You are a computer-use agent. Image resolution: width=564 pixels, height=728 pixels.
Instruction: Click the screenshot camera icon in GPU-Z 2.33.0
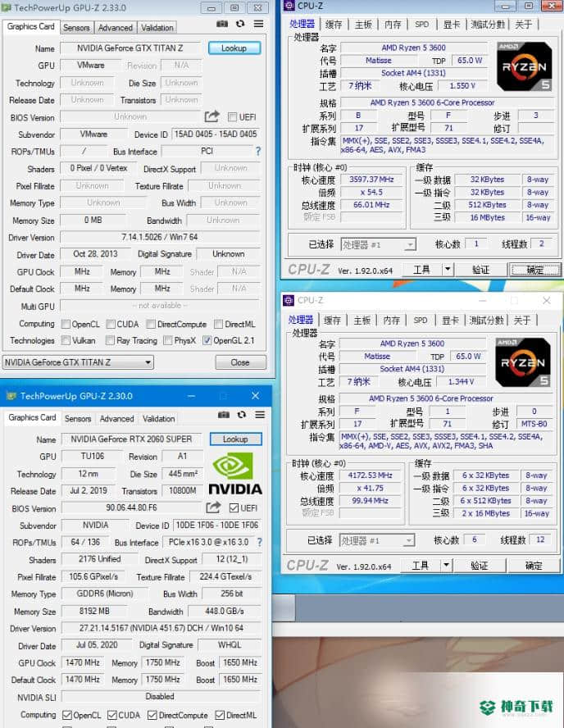tap(222, 24)
